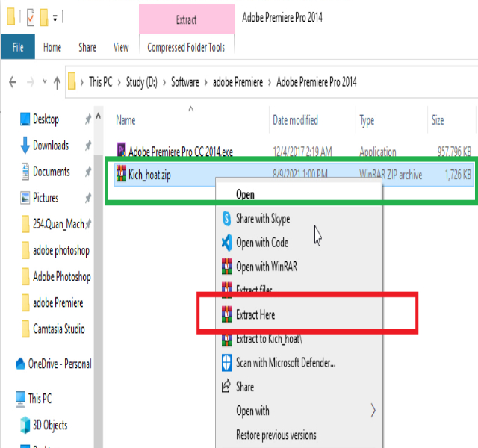Switch to the View ribbon tab
478x448 pixels.
pos(121,47)
